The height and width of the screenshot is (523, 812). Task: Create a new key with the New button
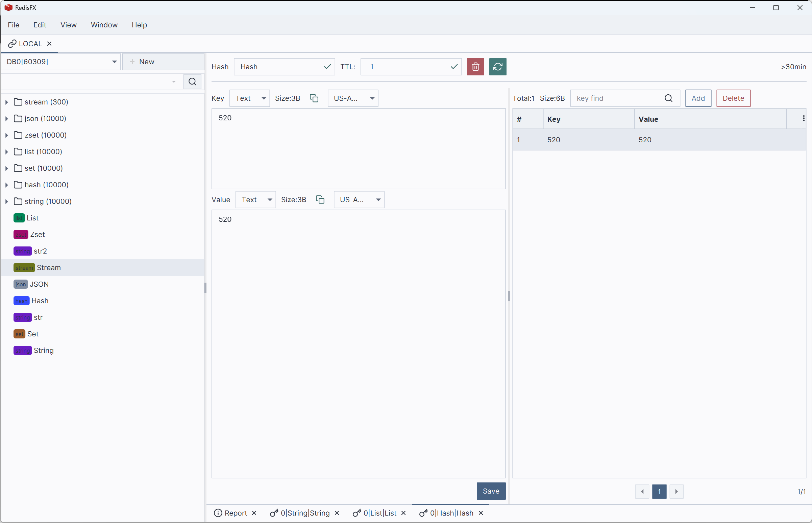click(147, 62)
